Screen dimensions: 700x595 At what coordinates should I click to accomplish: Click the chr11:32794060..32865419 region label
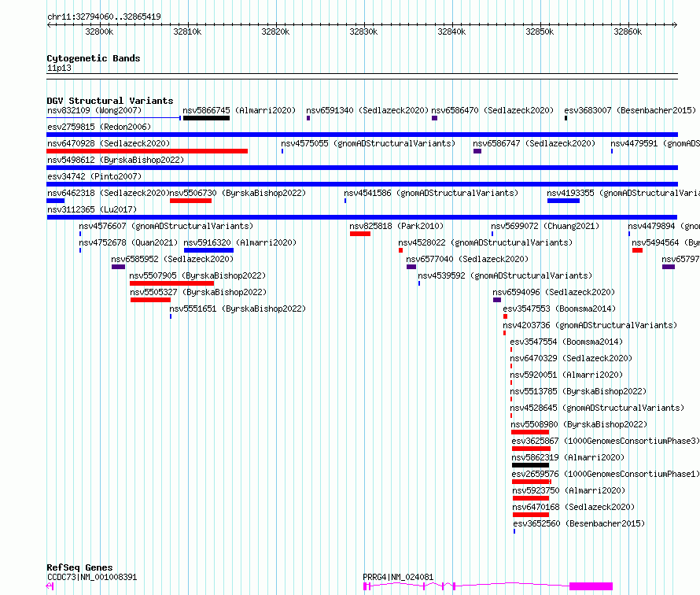click(x=104, y=17)
